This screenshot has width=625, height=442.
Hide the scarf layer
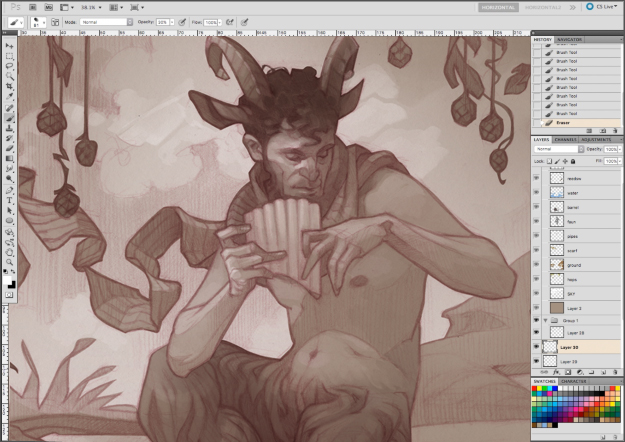pyautogui.click(x=537, y=250)
